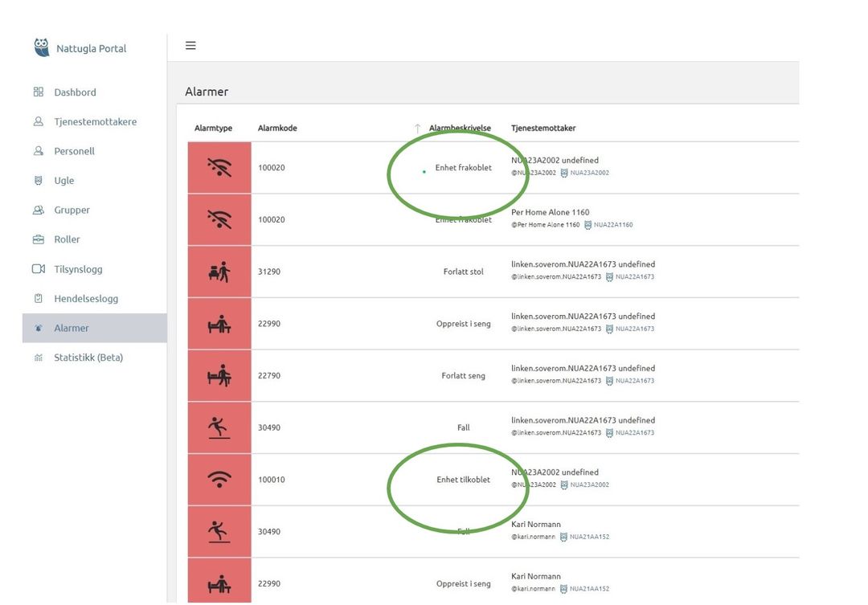Select the Ugle owl icon in sidebar
The height and width of the screenshot is (605, 868).
coord(38,180)
